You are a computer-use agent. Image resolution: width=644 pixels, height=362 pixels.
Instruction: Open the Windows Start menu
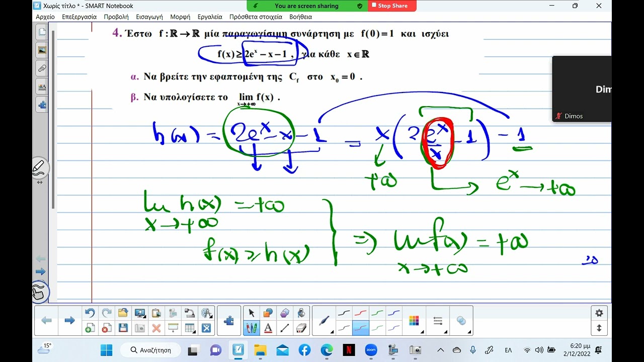(x=106, y=350)
